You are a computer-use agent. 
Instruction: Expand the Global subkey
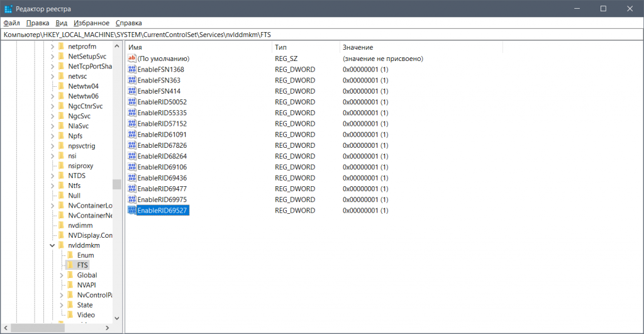click(x=61, y=276)
